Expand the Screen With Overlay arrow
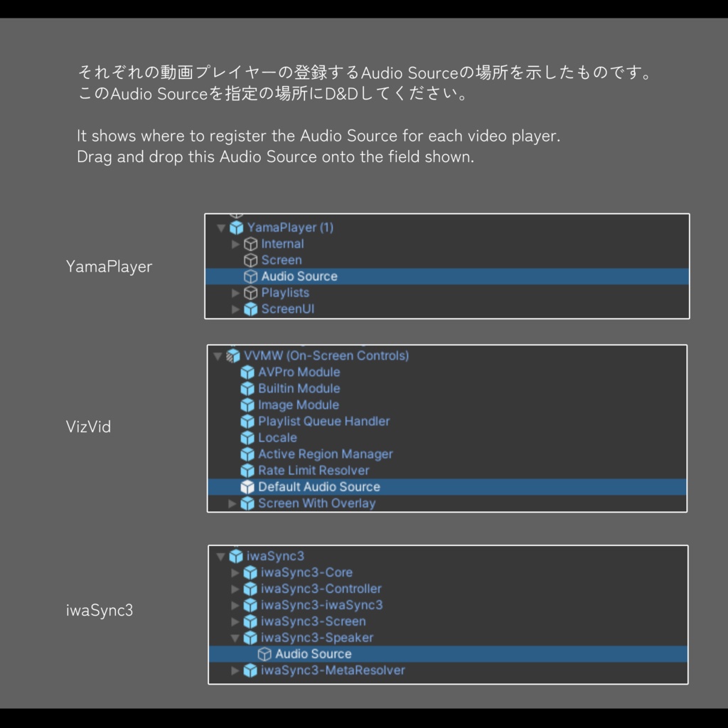Screen dimensions: 728x728 pos(232,503)
